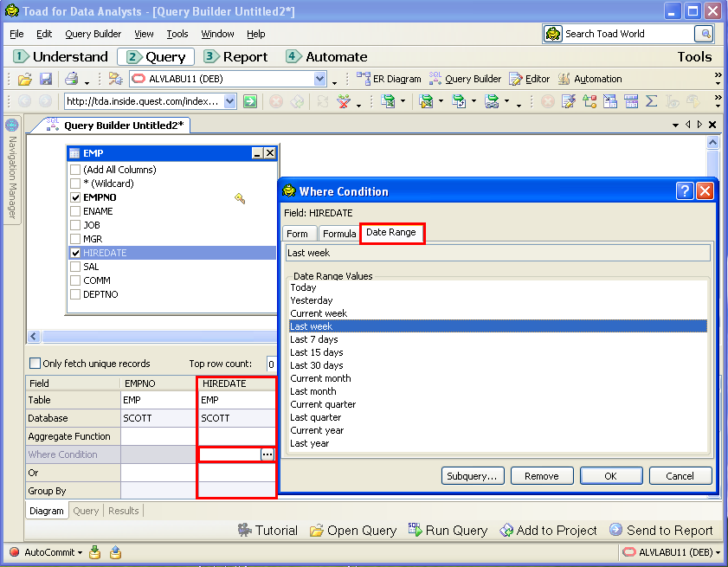The height and width of the screenshot is (567, 728).
Task: Launch the Editor tool
Action: coord(529,79)
